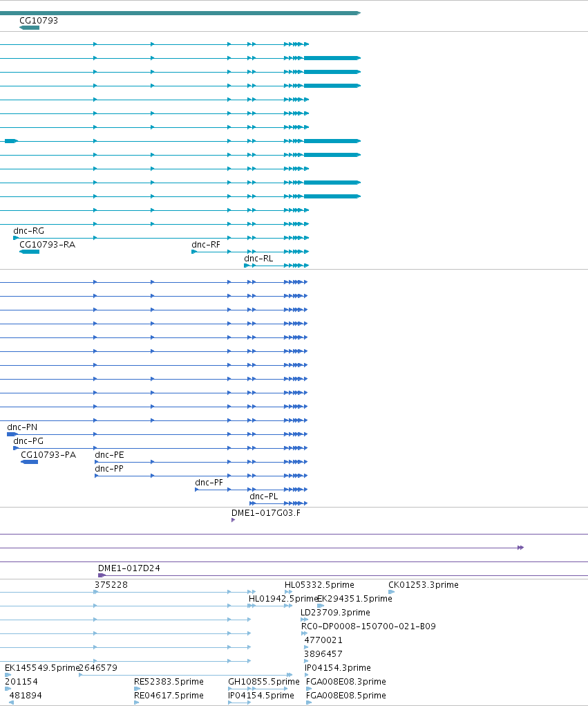Click the blue dnc-PN exon box
588x706 pixels.
[x=12, y=434]
